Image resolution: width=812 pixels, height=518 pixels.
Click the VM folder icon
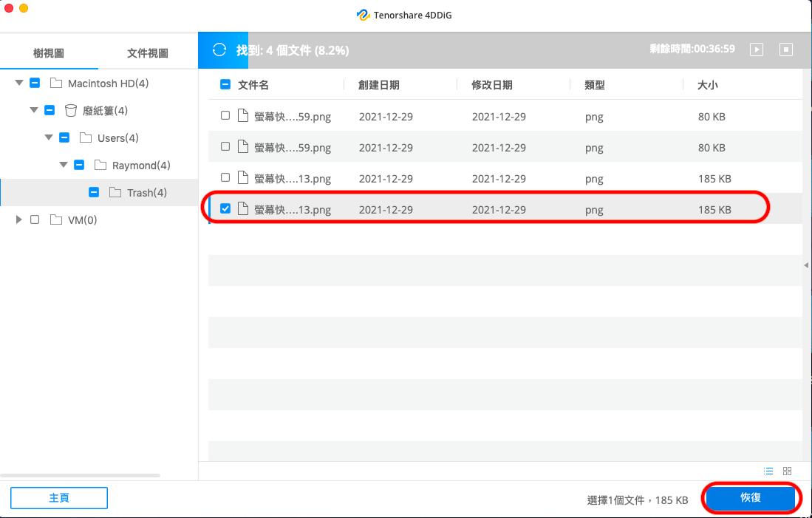56,219
